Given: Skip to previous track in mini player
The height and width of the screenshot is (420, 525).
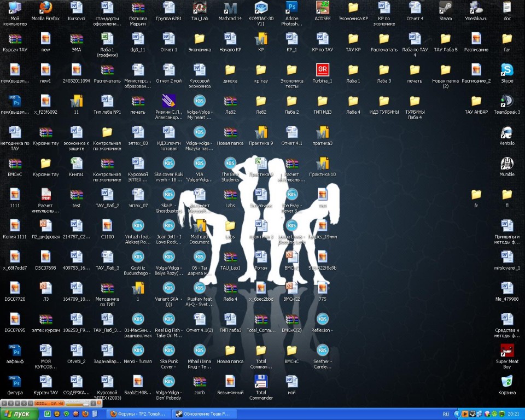Looking at the screenshot, I should coord(24,403).
